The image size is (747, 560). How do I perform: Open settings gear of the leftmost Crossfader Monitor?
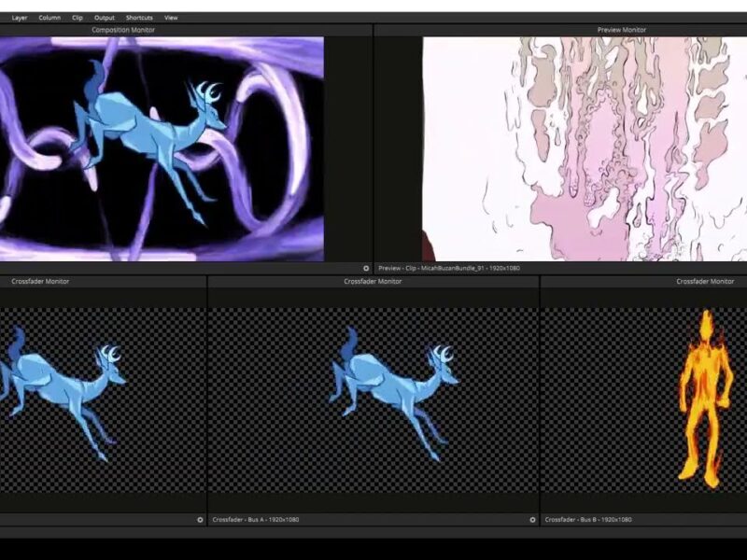coord(200,520)
